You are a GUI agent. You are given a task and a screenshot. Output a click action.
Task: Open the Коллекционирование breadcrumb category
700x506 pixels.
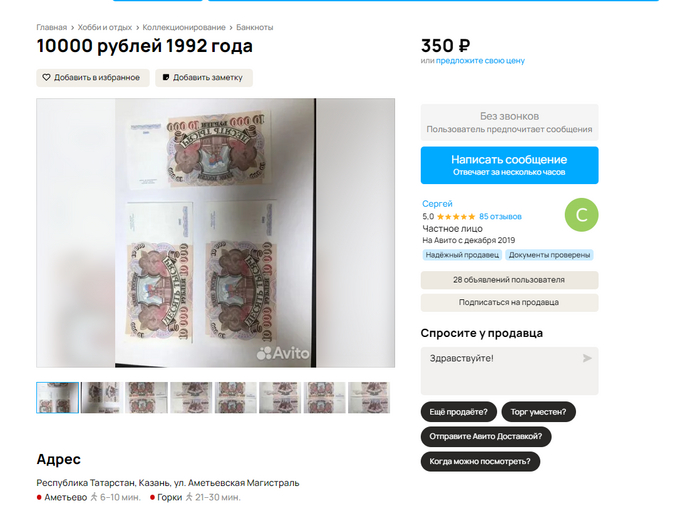click(184, 27)
